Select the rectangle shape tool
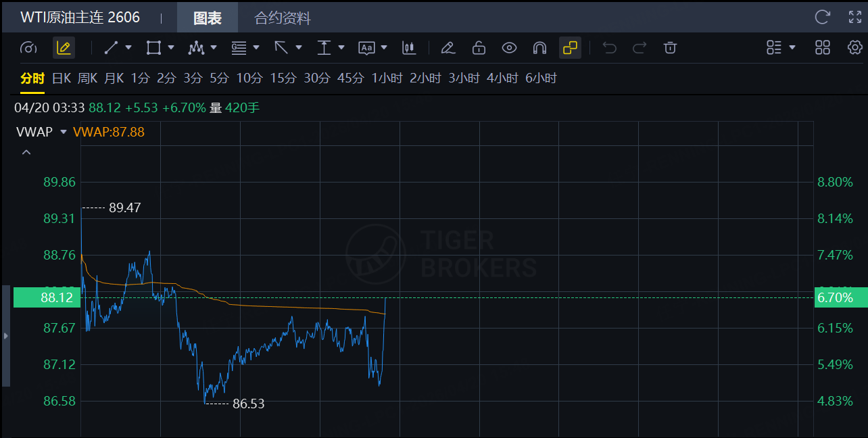 tap(153, 47)
